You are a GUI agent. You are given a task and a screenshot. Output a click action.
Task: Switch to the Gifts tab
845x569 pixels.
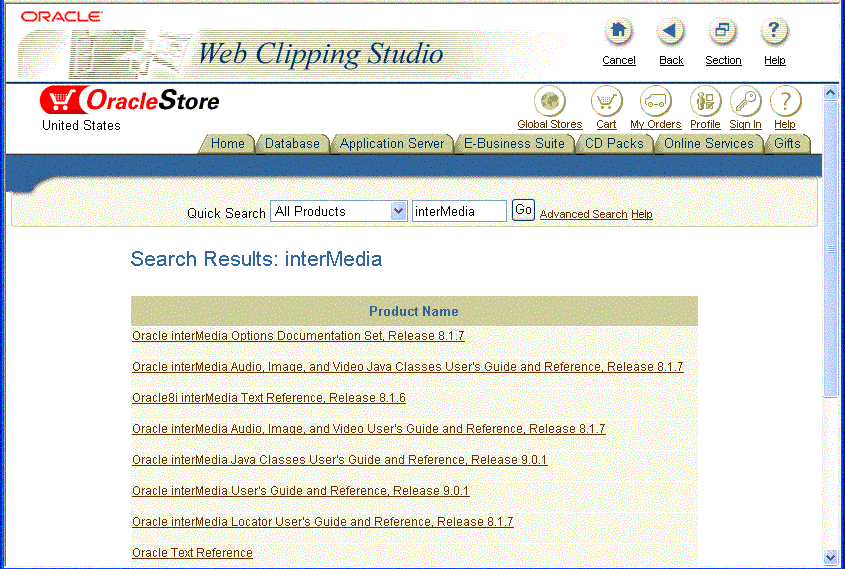coord(787,144)
